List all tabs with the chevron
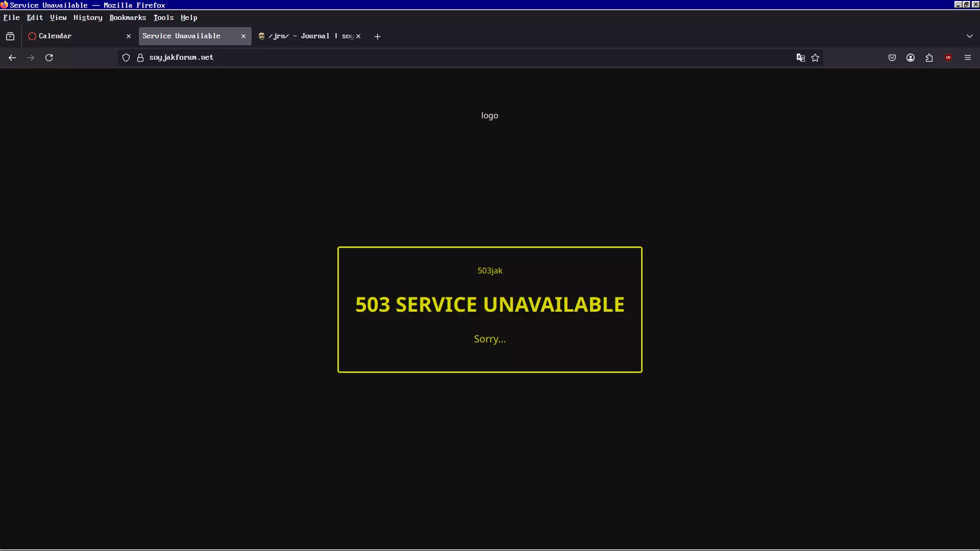The height and width of the screenshot is (551, 980). click(970, 36)
